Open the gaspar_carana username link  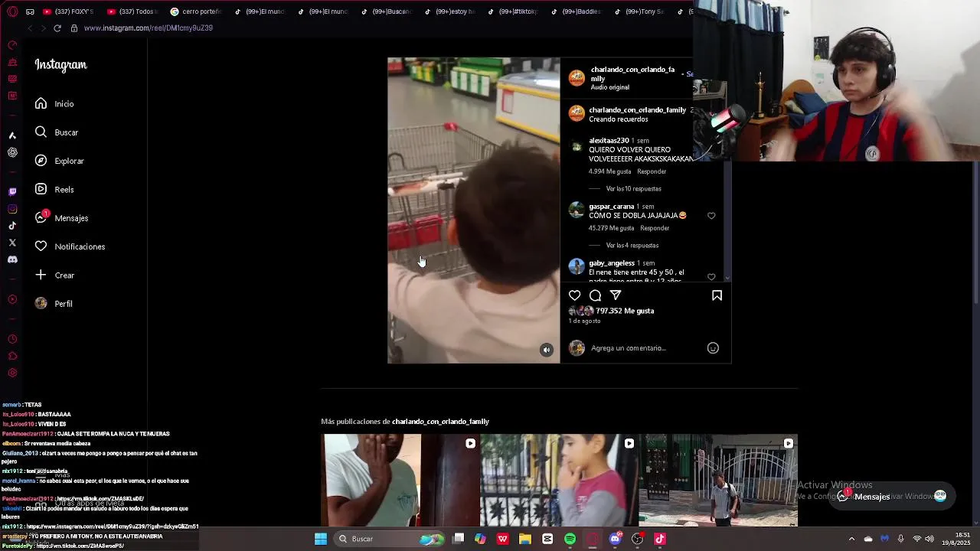click(x=611, y=207)
